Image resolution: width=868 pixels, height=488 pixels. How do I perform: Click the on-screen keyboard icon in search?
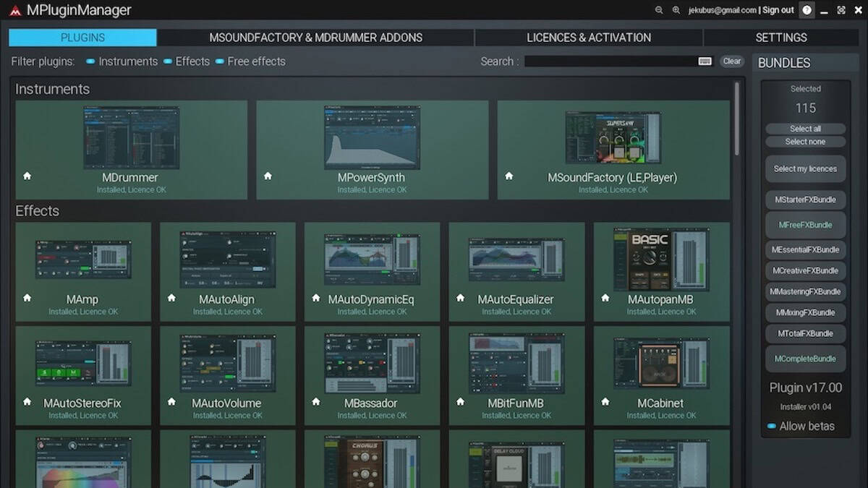705,61
